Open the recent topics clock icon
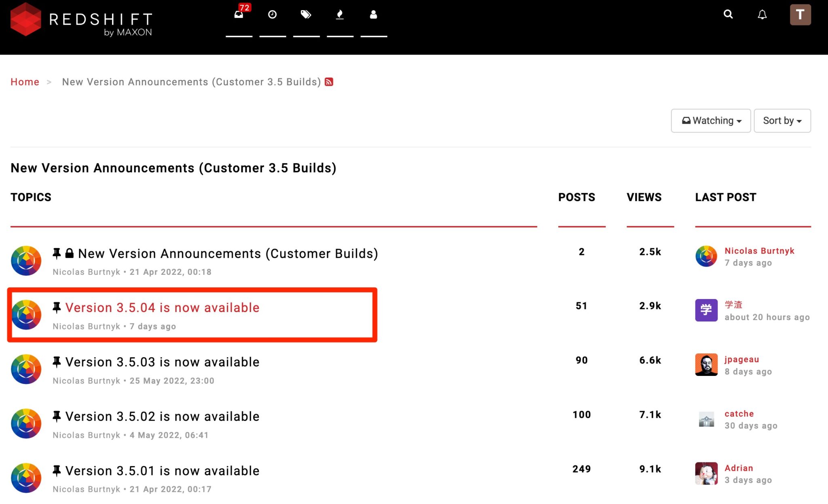The image size is (828, 504). pos(272,15)
